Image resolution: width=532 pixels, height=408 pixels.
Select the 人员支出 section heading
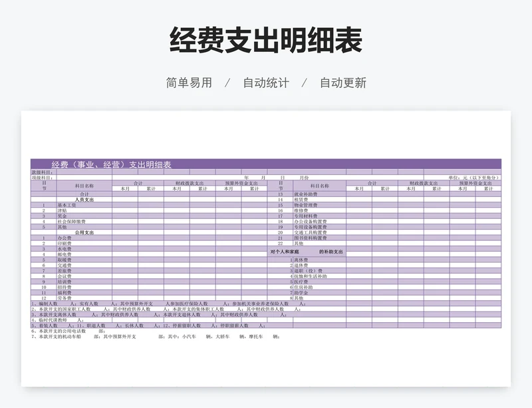84,200
